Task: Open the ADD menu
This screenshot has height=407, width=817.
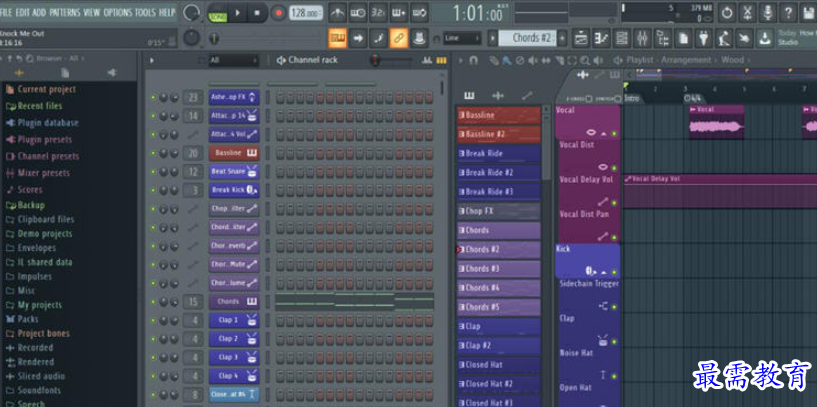Action: point(39,13)
